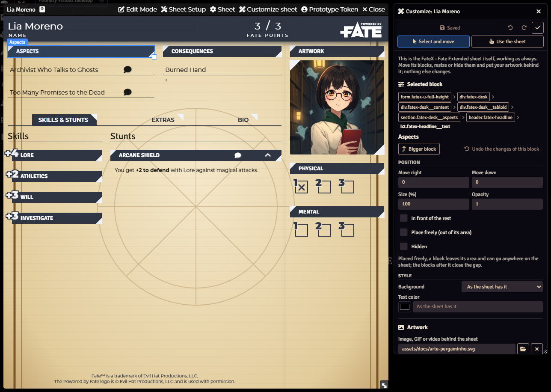The height and width of the screenshot is (392, 551).
Task: Click the black Text color swatch
Action: (404, 306)
